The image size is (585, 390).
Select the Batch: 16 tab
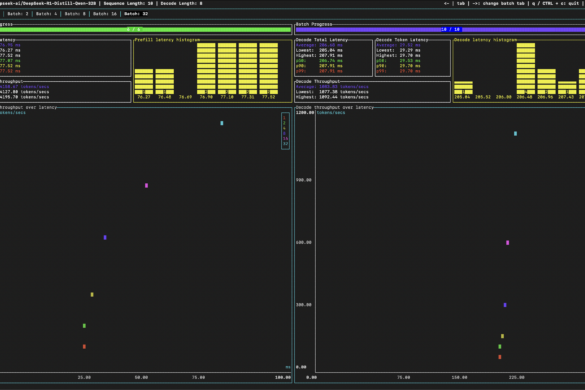pyautogui.click(x=105, y=14)
